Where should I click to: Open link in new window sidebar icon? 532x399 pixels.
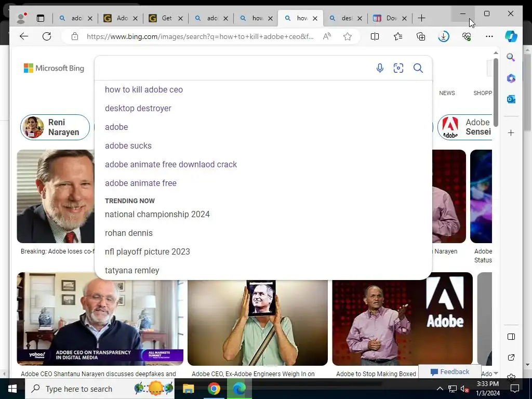tap(511, 357)
